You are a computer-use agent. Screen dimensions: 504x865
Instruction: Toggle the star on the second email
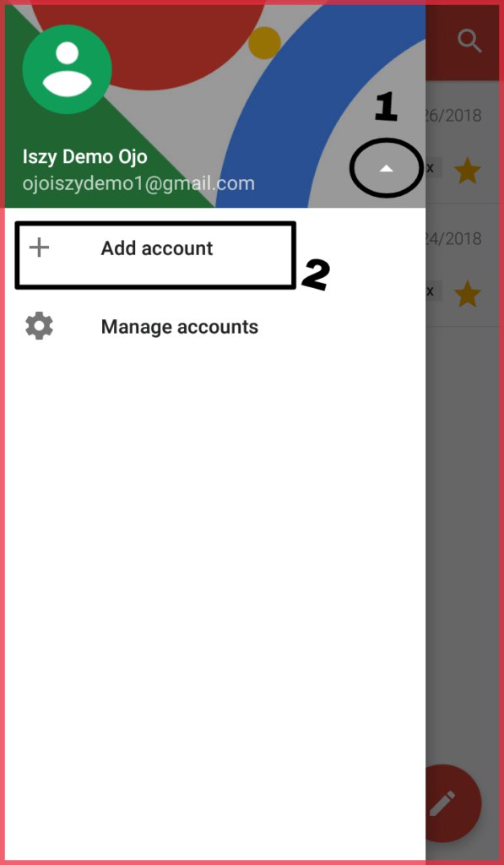coord(467,295)
